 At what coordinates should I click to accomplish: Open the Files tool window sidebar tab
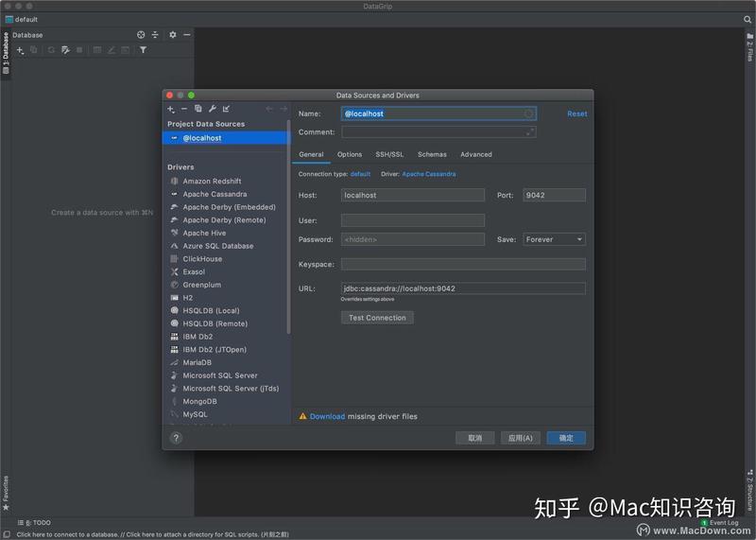(749, 46)
